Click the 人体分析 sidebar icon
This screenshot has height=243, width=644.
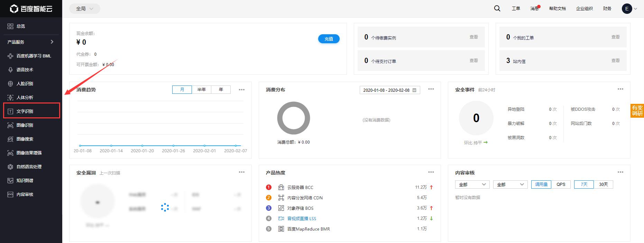pyautogui.click(x=10, y=97)
